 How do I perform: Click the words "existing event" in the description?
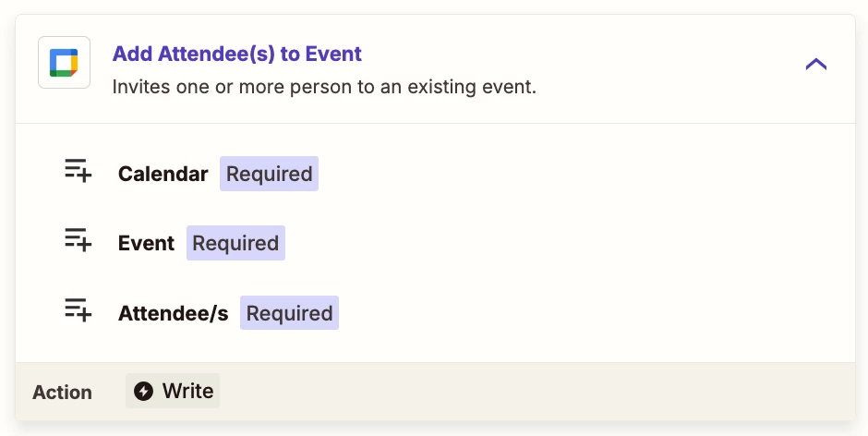tap(472, 87)
